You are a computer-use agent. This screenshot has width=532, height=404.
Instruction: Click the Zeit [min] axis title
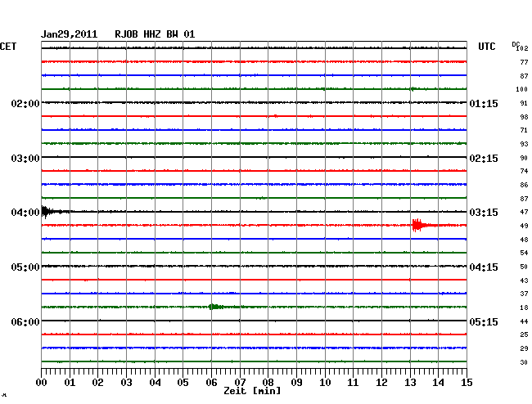(x=252, y=391)
